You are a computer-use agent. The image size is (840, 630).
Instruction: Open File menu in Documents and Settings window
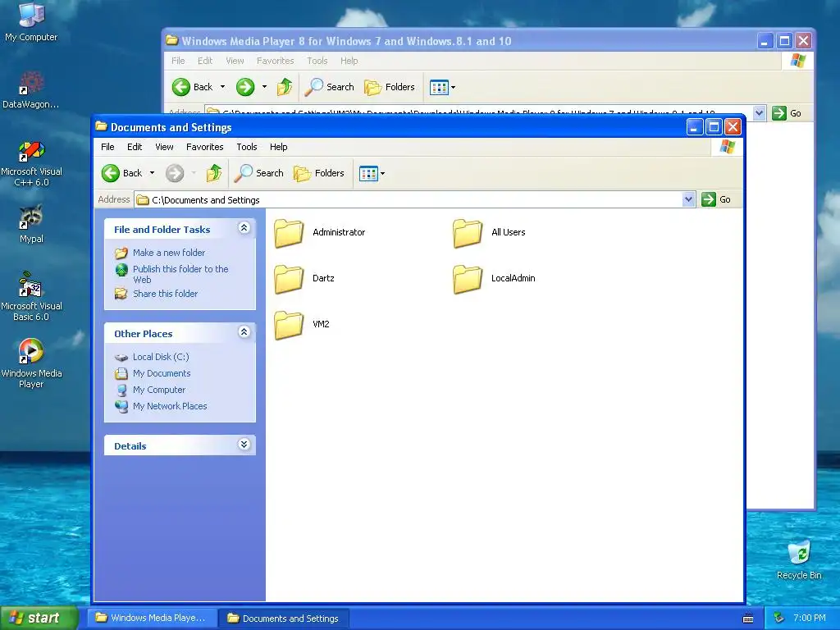click(x=107, y=147)
